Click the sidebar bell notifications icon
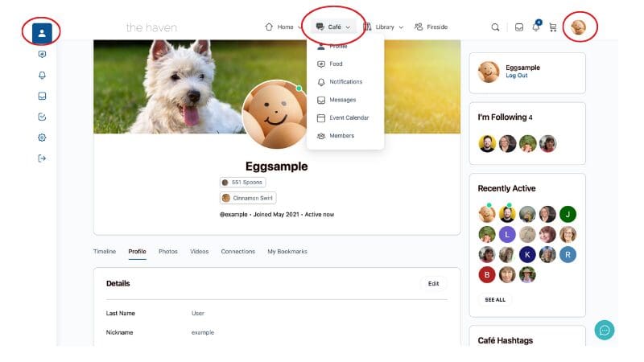The image size is (644, 362). [42, 75]
